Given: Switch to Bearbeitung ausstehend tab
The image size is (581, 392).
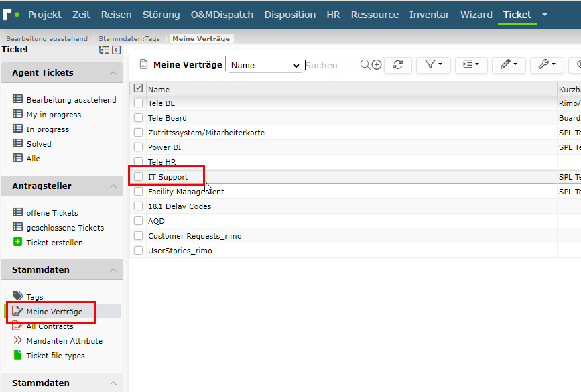Looking at the screenshot, I should click(x=47, y=39).
